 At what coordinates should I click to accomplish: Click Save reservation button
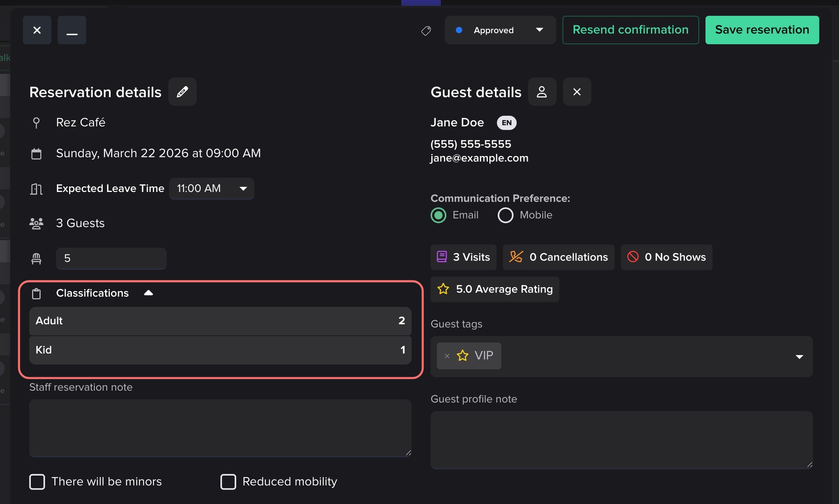pos(762,30)
